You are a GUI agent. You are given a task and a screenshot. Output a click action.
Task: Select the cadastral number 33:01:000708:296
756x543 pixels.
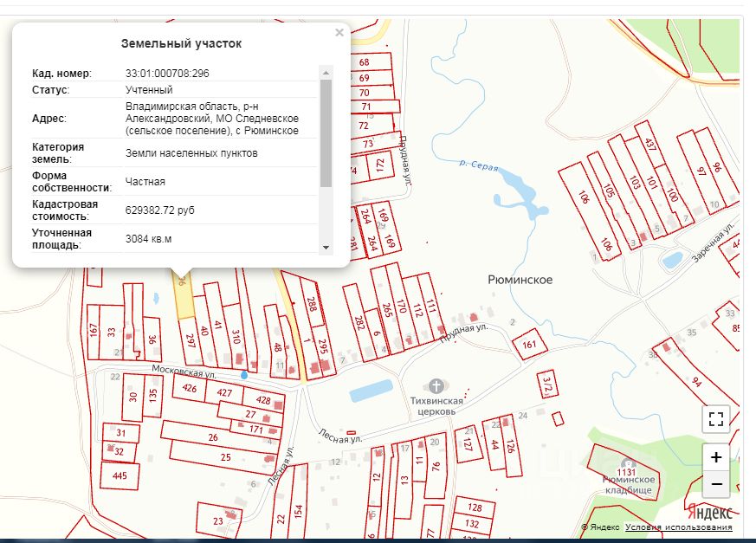[167, 74]
